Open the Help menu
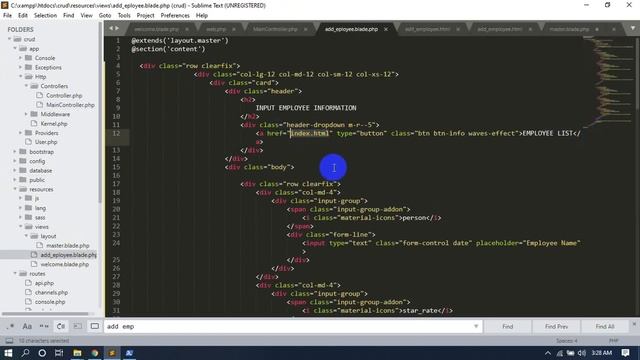Image resolution: width=640 pixels, height=360 pixels. pos(202,16)
